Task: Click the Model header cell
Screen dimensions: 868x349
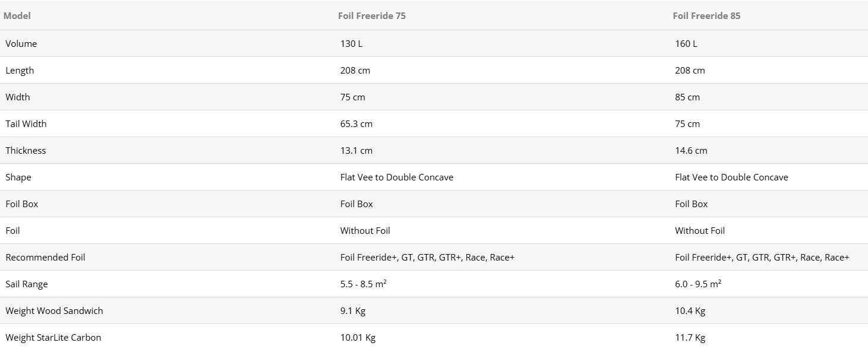Action: click(x=17, y=16)
